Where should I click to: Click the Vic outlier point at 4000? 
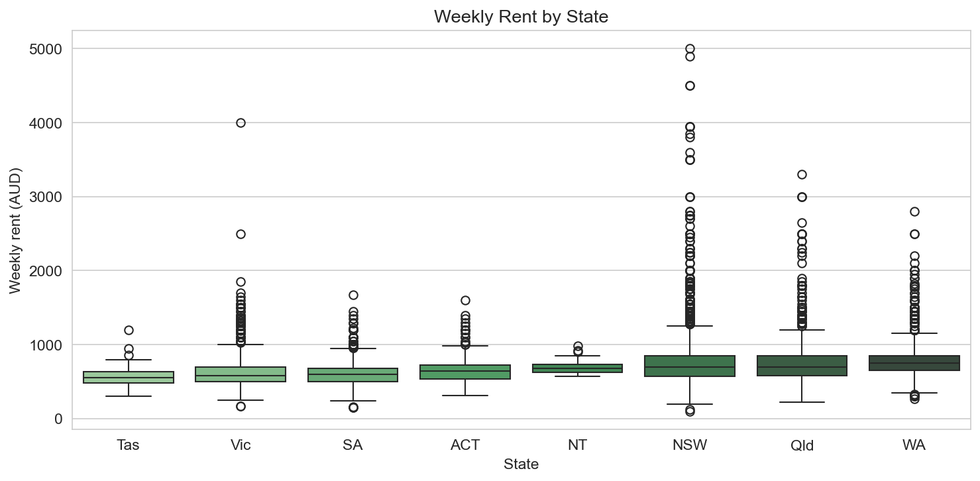[x=241, y=123]
